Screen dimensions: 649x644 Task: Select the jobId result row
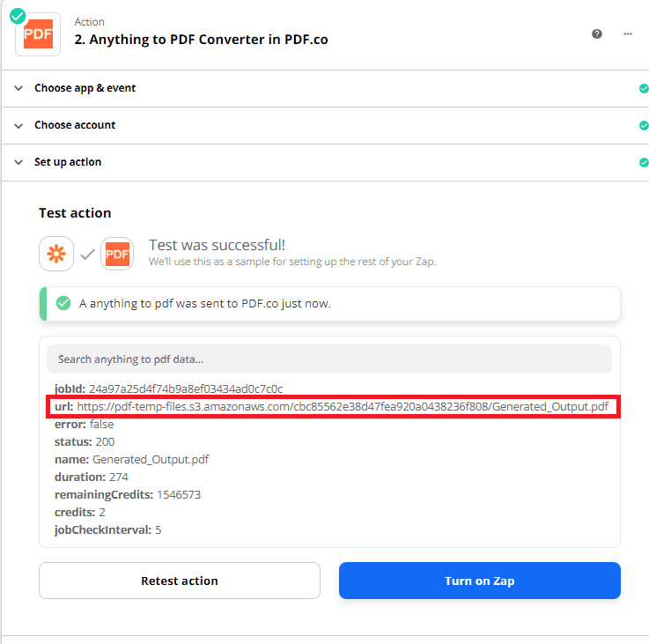click(x=168, y=389)
